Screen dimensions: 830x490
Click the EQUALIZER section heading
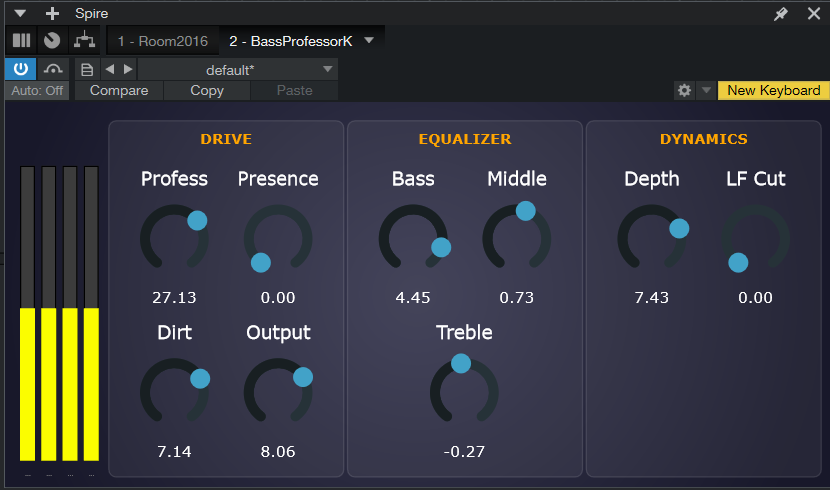click(x=465, y=139)
